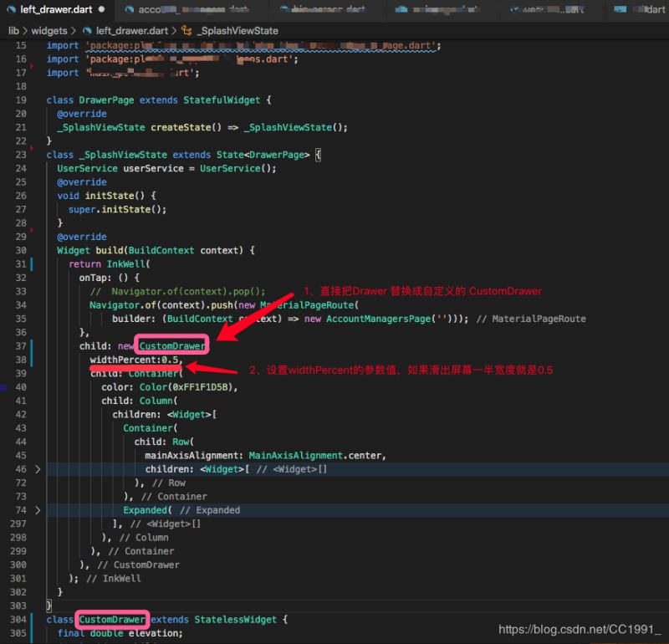669x644 pixels.
Task: Click CustomDrawer on line 37
Action: (x=173, y=346)
